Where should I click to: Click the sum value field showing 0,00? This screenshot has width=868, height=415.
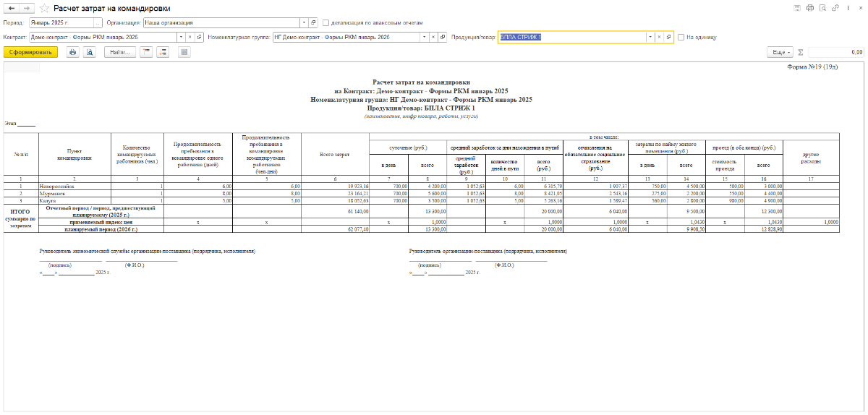coord(836,52)
